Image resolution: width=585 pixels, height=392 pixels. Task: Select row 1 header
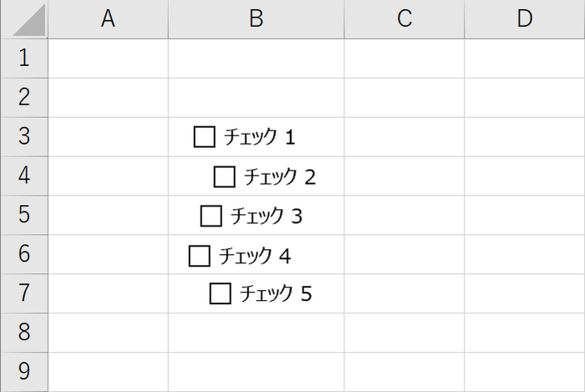coord(24,59)
